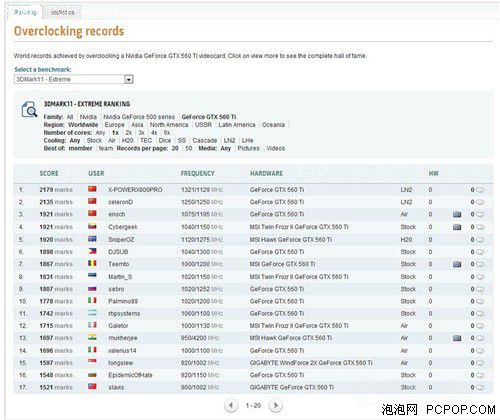Click the flag beside rbpsystems
Viewport: 500px width, 420px height.
click(x=92, y=313)
